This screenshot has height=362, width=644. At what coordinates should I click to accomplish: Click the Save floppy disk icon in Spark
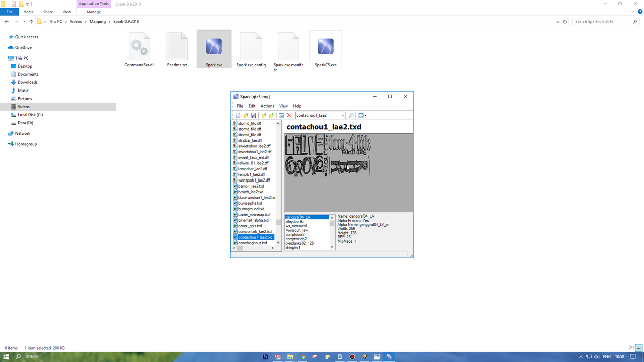253,115
